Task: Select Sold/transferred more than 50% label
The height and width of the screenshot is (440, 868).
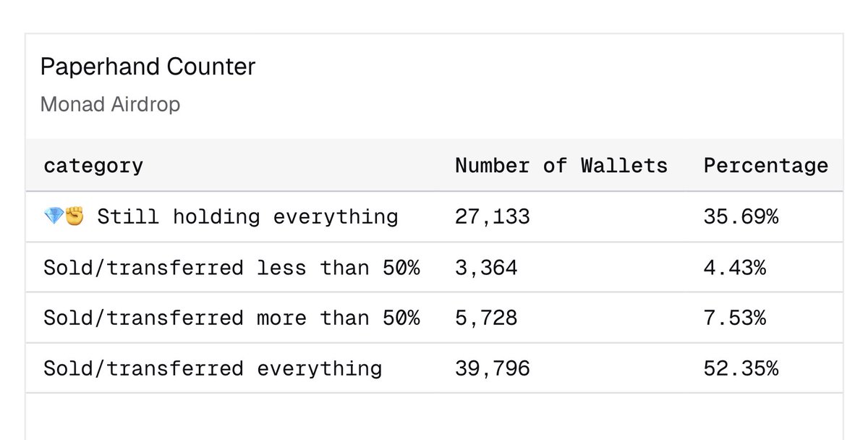Action: 231,318
